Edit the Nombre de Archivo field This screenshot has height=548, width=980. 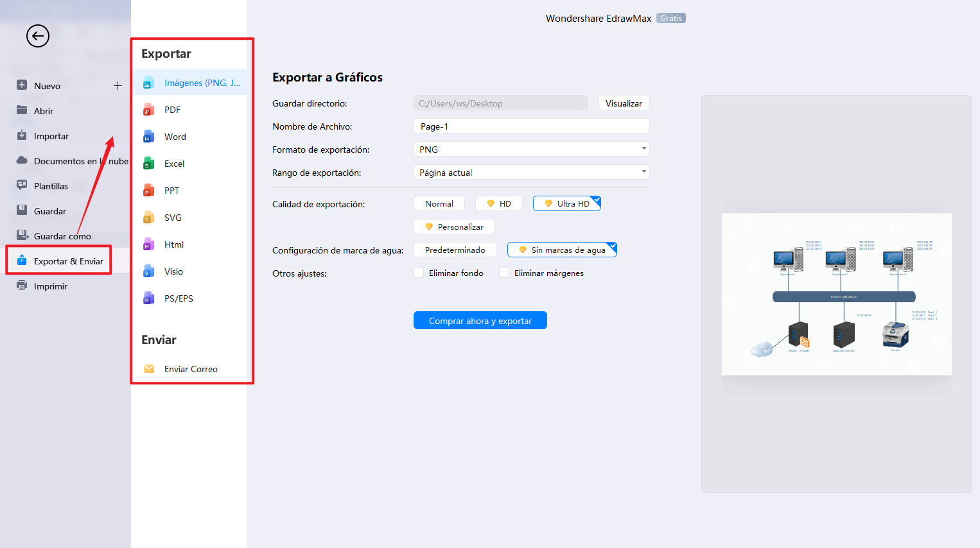531,126
